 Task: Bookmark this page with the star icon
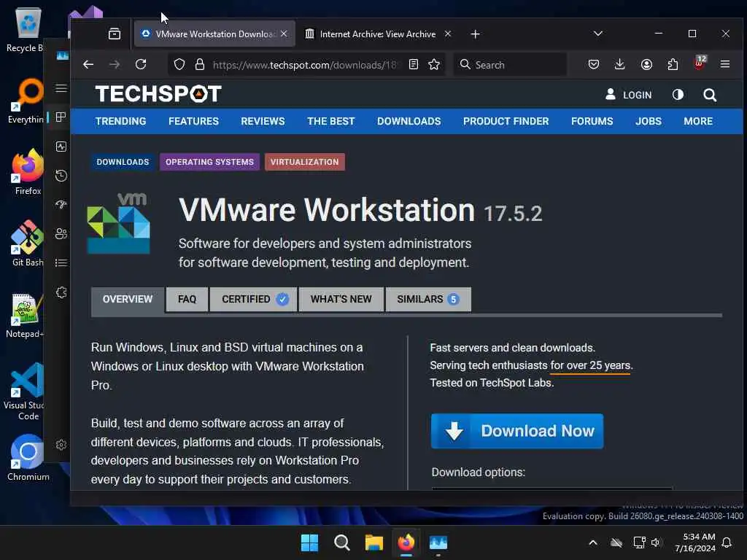click(x=434, y=64)
